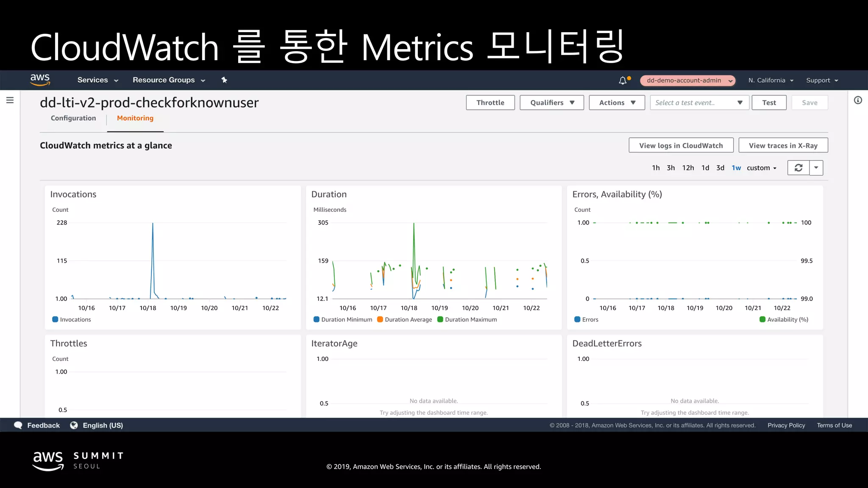Click the Feedback link in footer

[43, 425]
